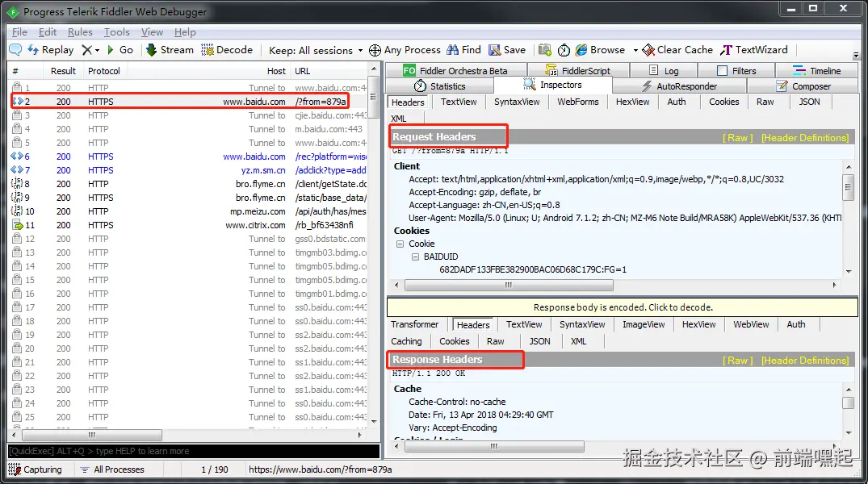Open the Help menu
Screen dimensions: 868x484
[x=185, y=32]
